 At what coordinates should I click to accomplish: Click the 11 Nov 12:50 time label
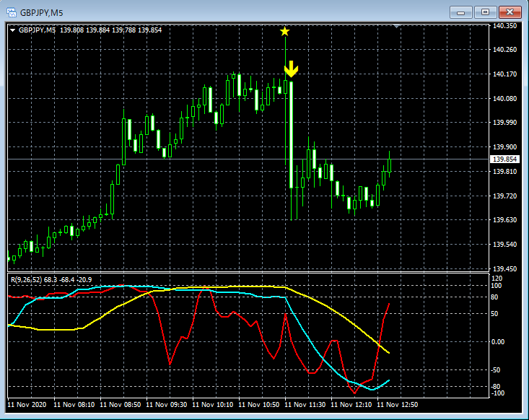398,404
